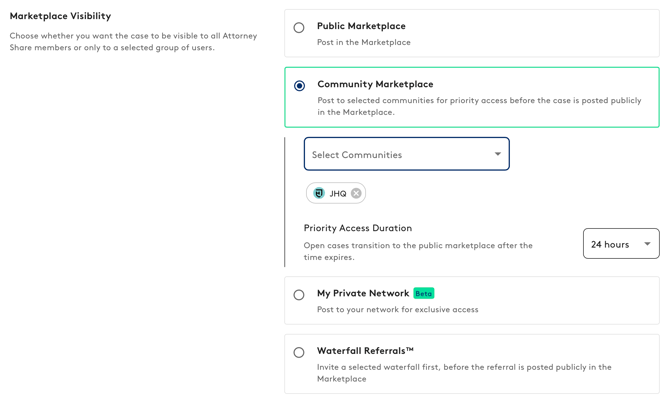
Task: Click the Marketplace Visibility heading
Action: pyautogui.click(x=60, y=16)
